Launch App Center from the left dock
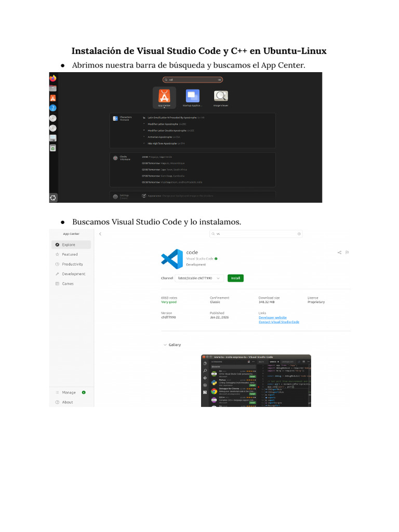399x532 pixels. (53, 98)
